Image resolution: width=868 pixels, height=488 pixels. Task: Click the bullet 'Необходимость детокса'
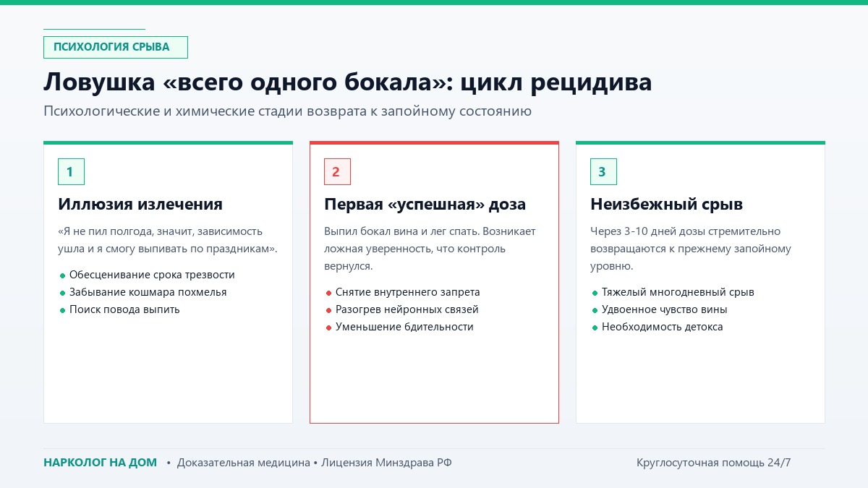point(662,327)
